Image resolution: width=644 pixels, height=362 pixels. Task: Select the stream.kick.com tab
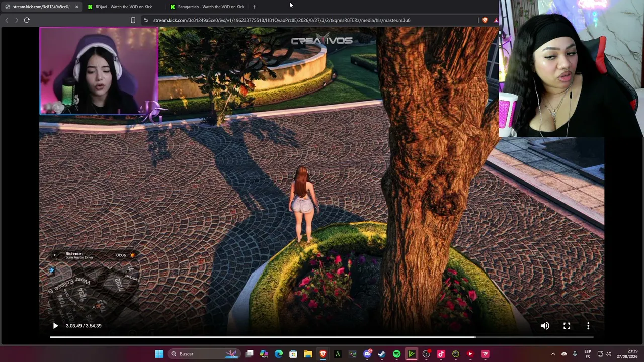pos(40,7)
